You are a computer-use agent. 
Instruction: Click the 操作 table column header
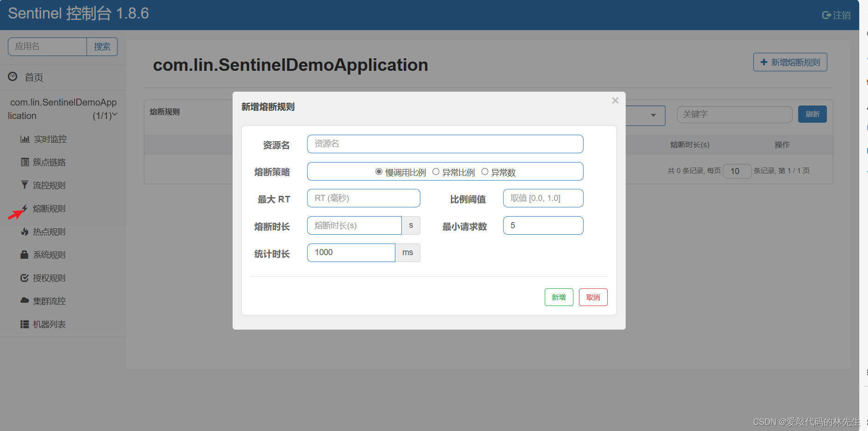(x=782, y=145)
